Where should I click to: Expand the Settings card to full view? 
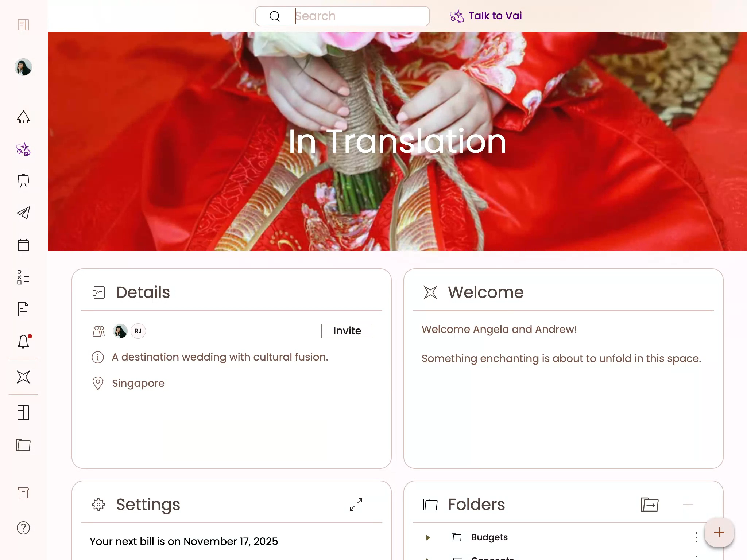pos(356,505)
